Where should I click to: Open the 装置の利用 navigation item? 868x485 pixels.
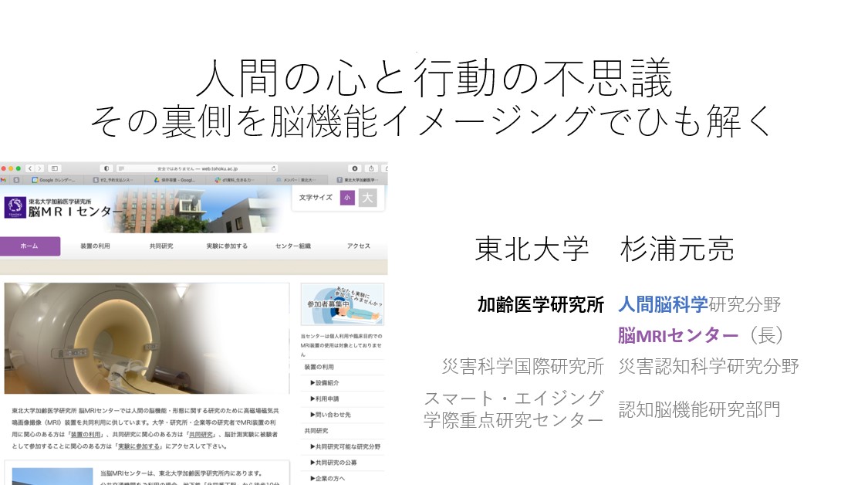[95, 246]
